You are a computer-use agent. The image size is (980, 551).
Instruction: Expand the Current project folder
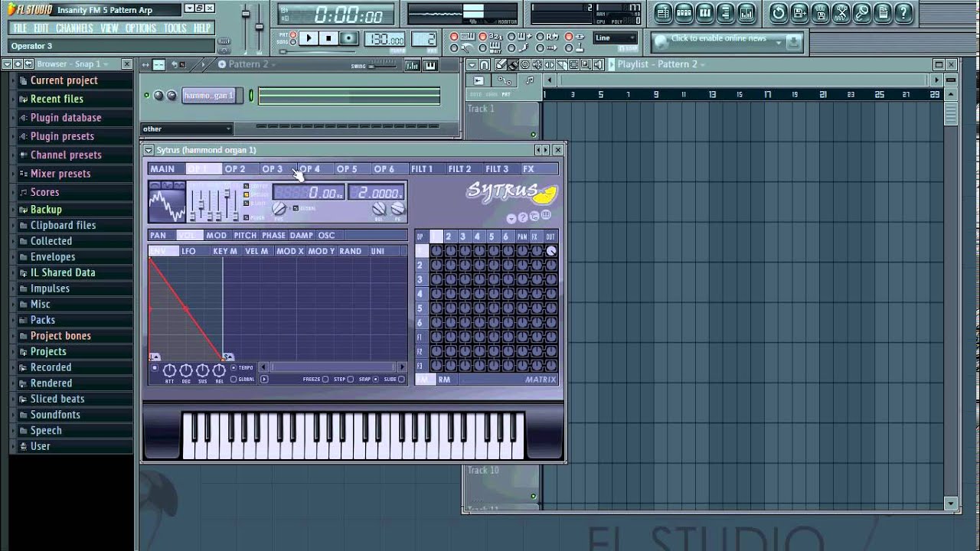(x=64, y=80)
